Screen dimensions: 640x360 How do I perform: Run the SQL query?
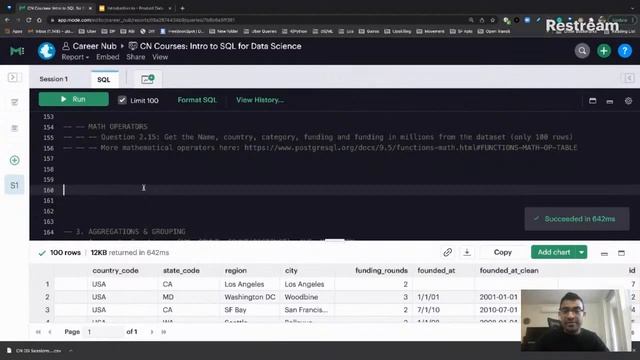(x=73, y=99)
